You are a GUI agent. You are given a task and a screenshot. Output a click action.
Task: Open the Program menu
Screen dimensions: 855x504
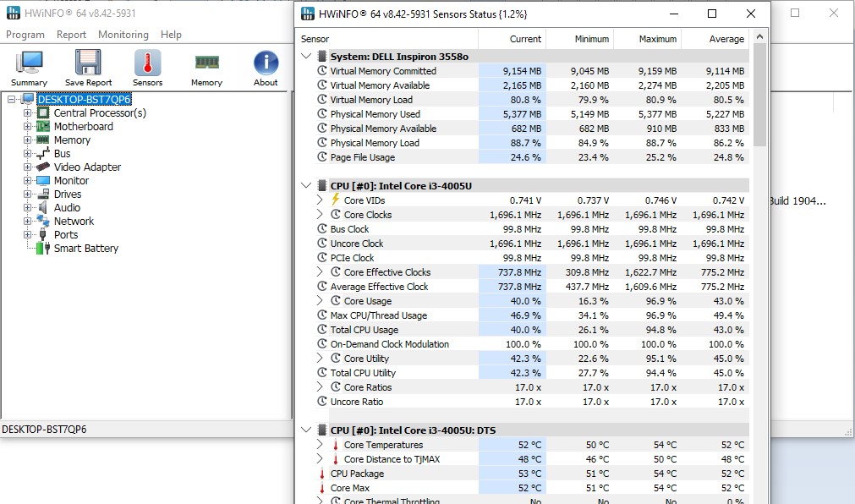tap(25, 35)
